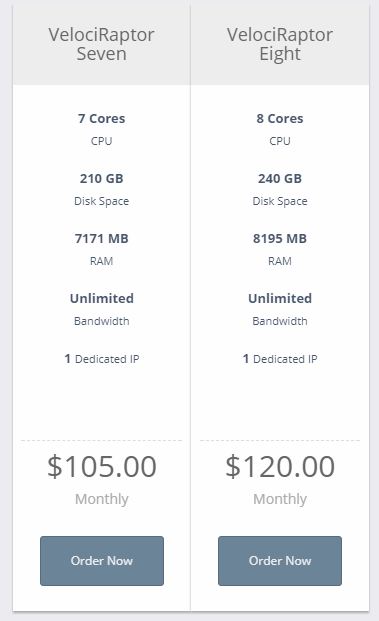
Task: Click the 7 Cores CPU spec
Action: (x=102, y=118)
